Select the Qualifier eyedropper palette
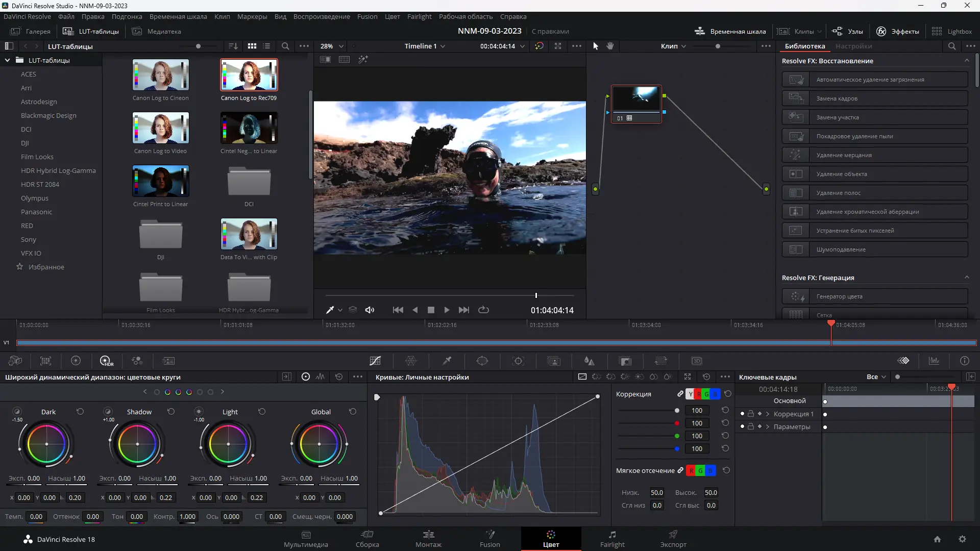This screenshot has width=980, height=551. tap(447, 361)
